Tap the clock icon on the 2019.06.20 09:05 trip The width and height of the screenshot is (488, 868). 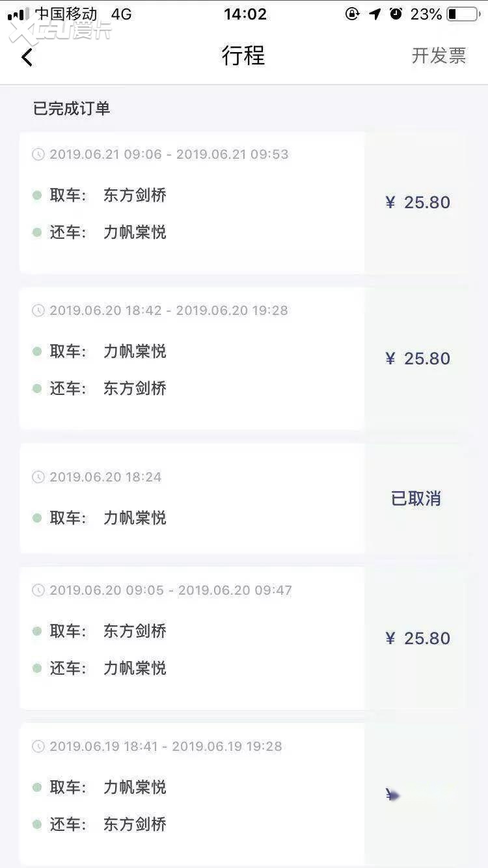pos(38,590)
